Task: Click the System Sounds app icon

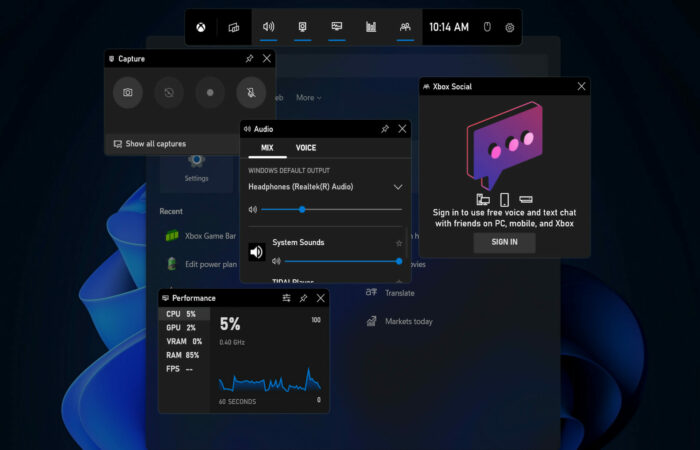Action: coord(257,252)
